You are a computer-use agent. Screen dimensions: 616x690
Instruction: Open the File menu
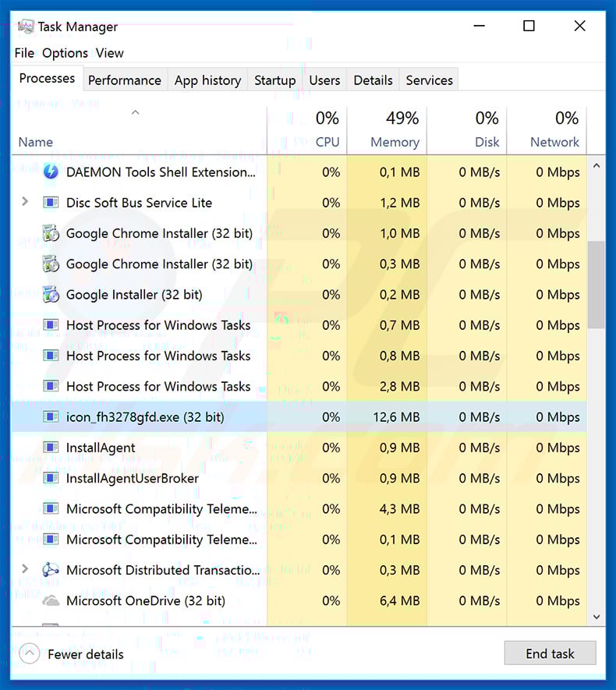click(x=24, y=53)
